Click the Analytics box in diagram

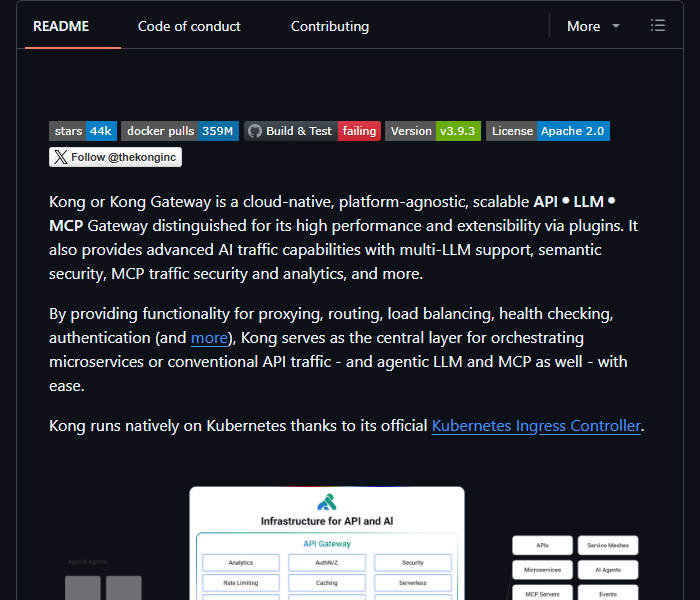pos(241,562)
